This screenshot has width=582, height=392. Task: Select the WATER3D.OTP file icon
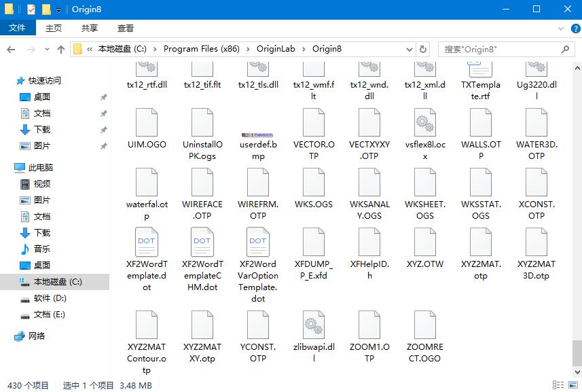point(536,122)
